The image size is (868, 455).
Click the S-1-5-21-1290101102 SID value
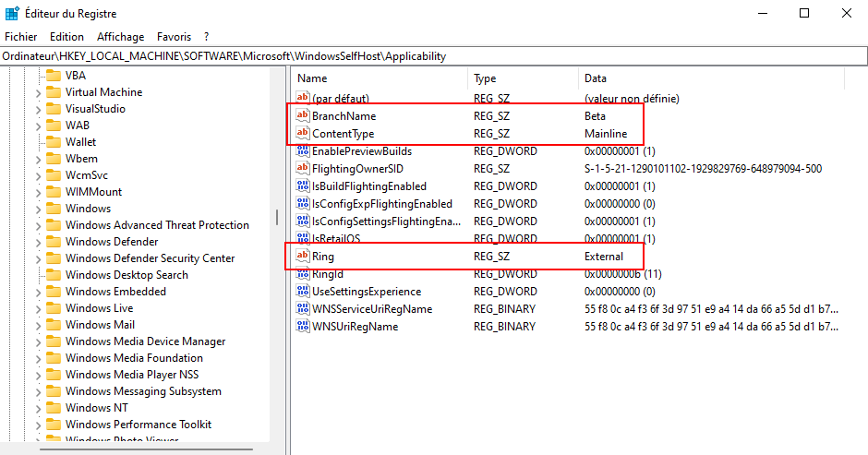(x=703, y=168)
